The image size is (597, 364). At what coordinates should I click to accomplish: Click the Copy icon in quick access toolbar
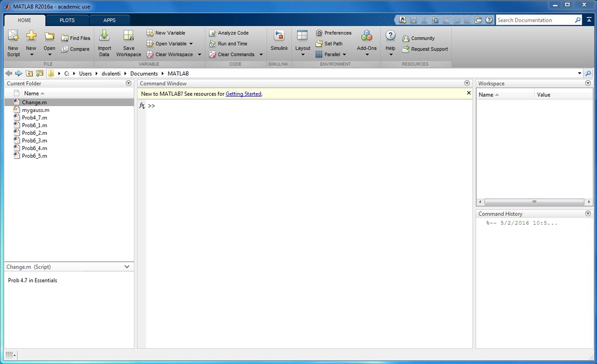point(435,20)
